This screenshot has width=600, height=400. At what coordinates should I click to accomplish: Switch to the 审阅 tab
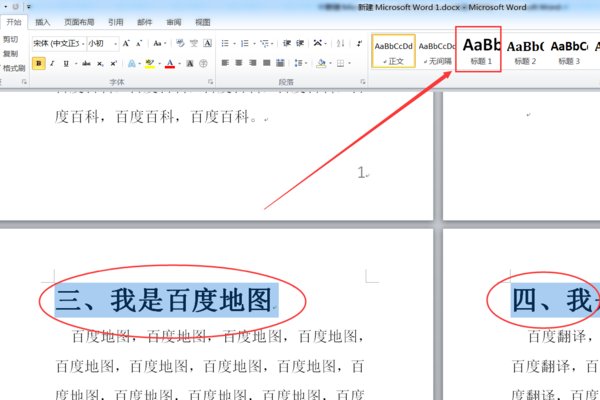coord(174,22)
